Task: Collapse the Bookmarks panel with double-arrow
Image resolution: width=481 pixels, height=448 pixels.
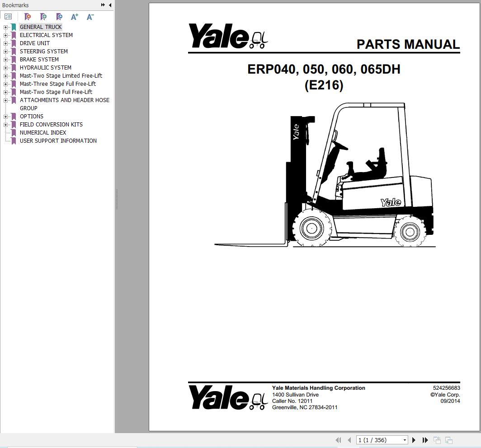Action: point(103,5)
